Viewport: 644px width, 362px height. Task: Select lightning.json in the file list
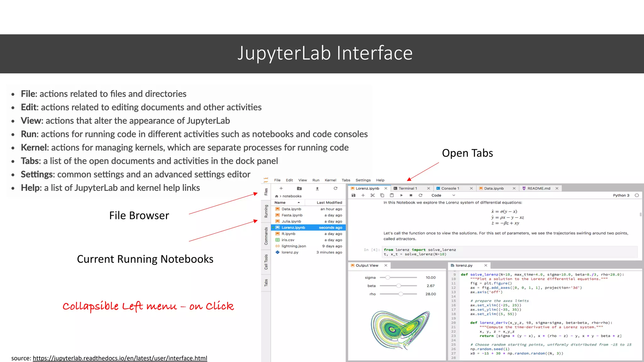coord(308,246)
